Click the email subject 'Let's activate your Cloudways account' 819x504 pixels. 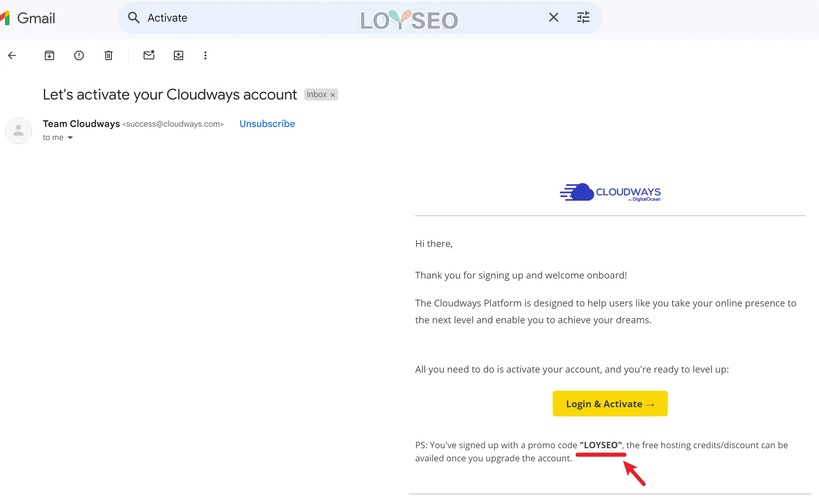coord(170,94)
